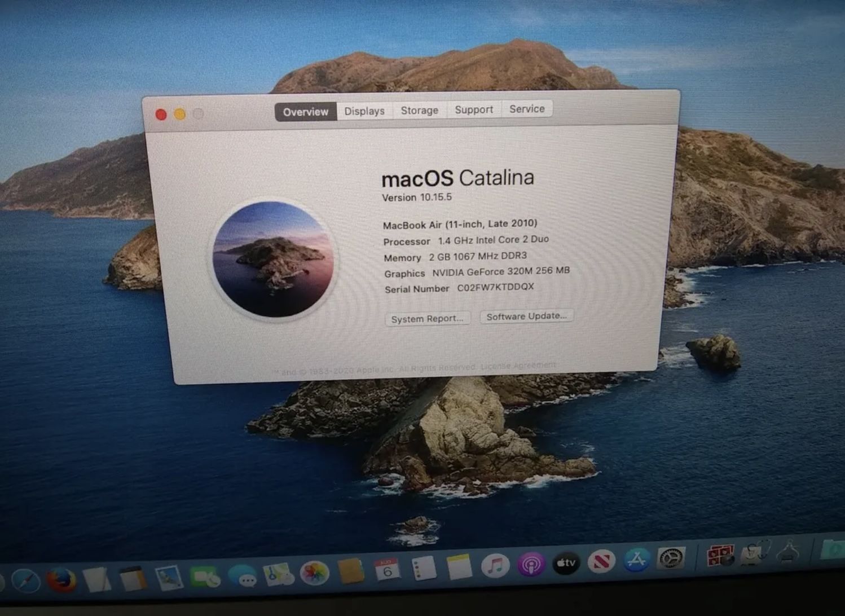This screenshot has height=616, width=845.
Task: Open App Store from the Dock
Action: tap(637, 560)
